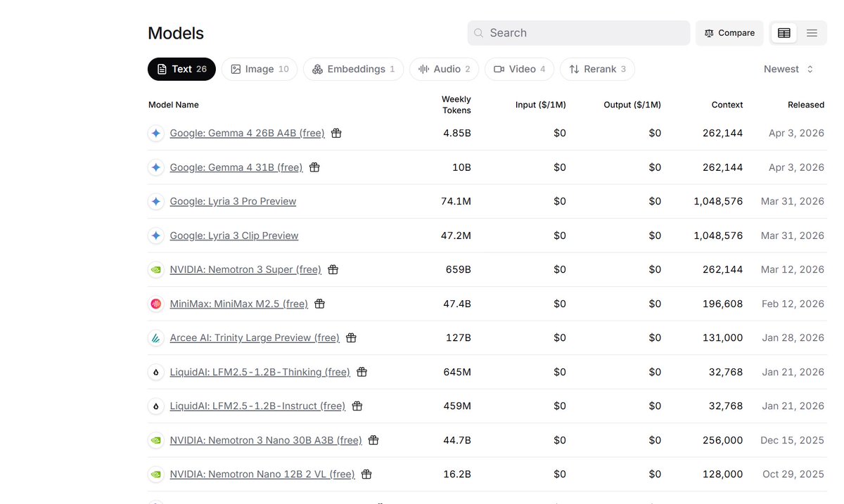The image size is (844, 504).
Task: Click the Dec 15, 2025 release date
Action: pyautogui.click(x=792, y=440)
